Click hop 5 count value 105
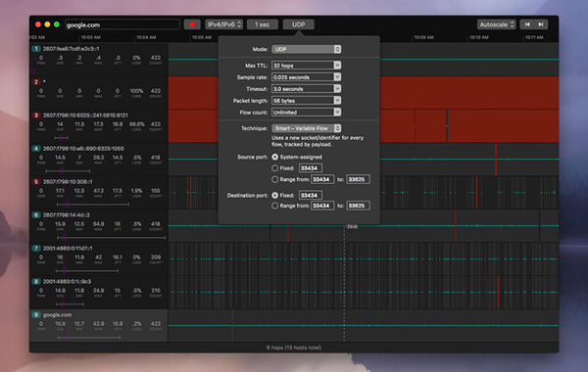Viewport: 588px width, 372px height. [x=156, y=191]
